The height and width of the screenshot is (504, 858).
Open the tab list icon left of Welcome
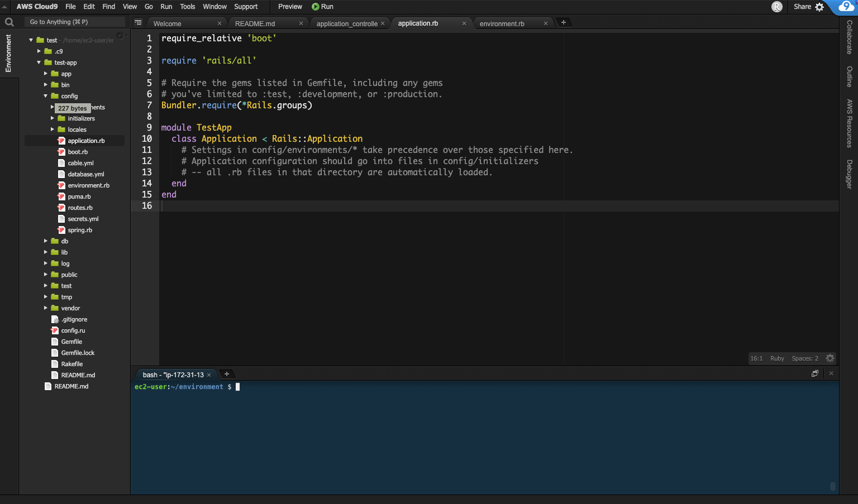[x=138, y=23]
